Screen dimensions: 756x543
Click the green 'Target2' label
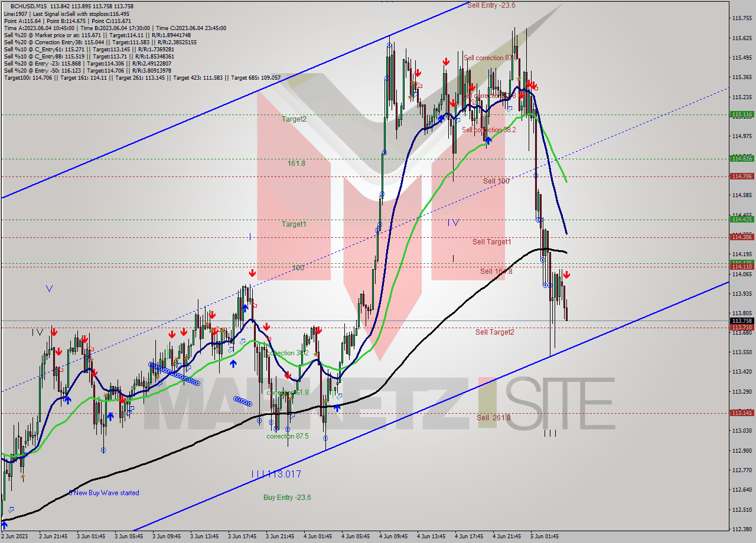294,119
